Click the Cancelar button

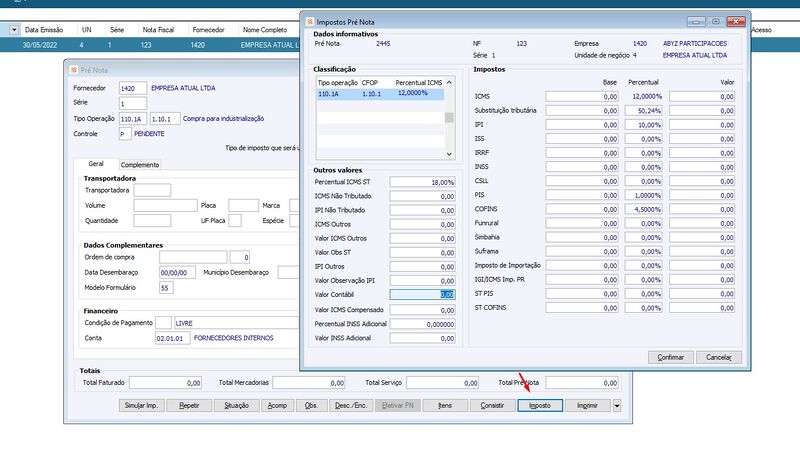coord(718,357)
